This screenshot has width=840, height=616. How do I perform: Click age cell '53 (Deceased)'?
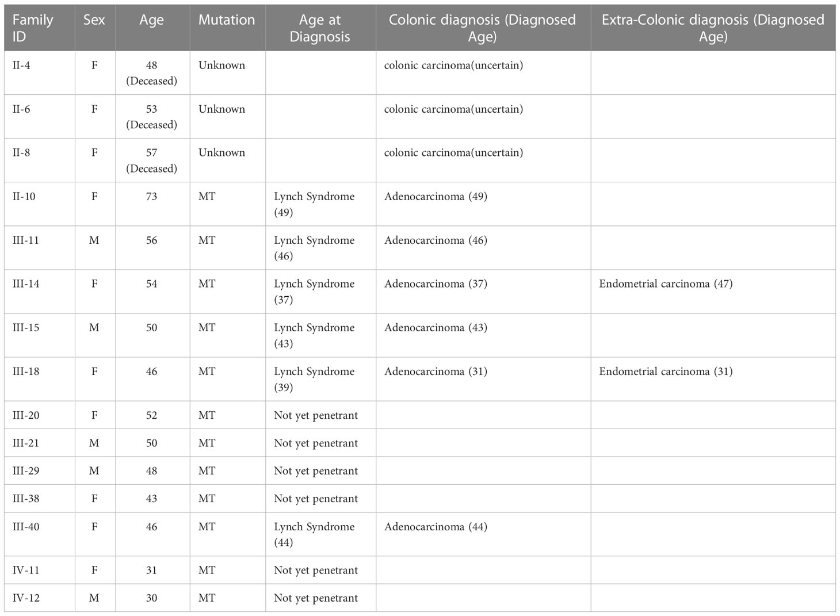coord(152,117)
